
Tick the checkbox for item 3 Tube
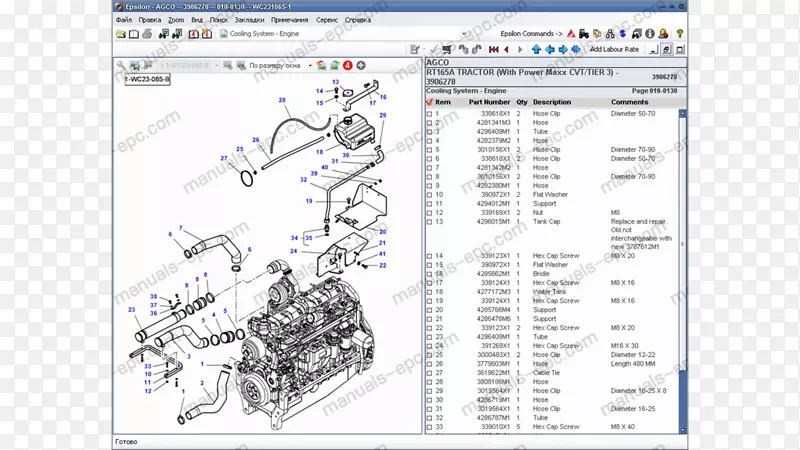(x=430, y=132)
